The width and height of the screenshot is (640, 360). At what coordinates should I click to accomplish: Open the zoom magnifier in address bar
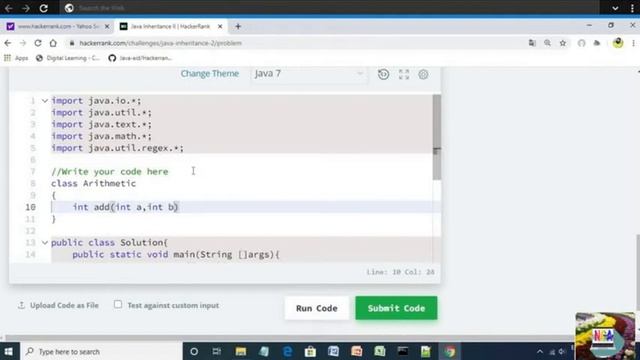[547, 43]
